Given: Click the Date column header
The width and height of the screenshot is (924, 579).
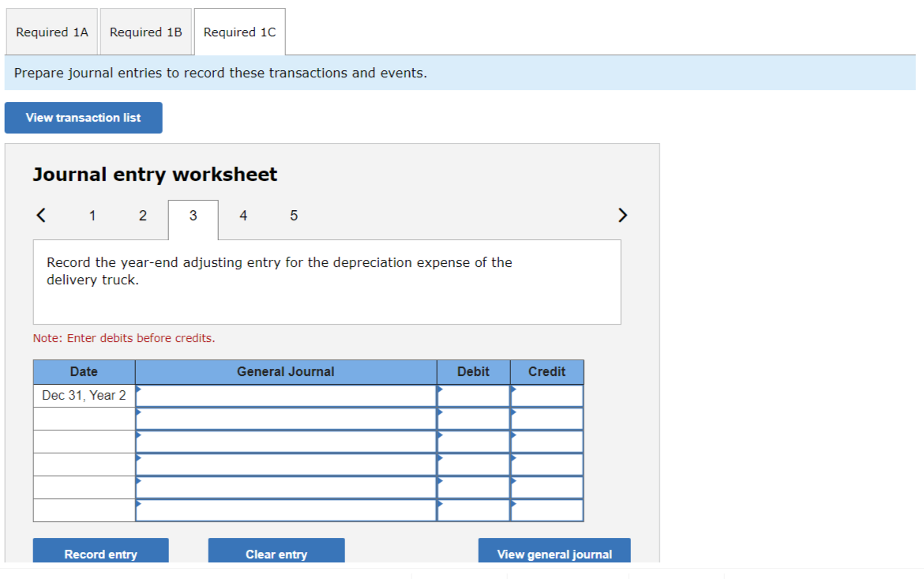Looking at the screenshot, I should tap(85, 371).
